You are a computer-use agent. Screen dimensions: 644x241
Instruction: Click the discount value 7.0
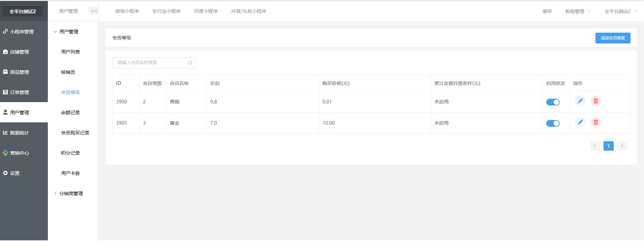click(x=214, y=123)
